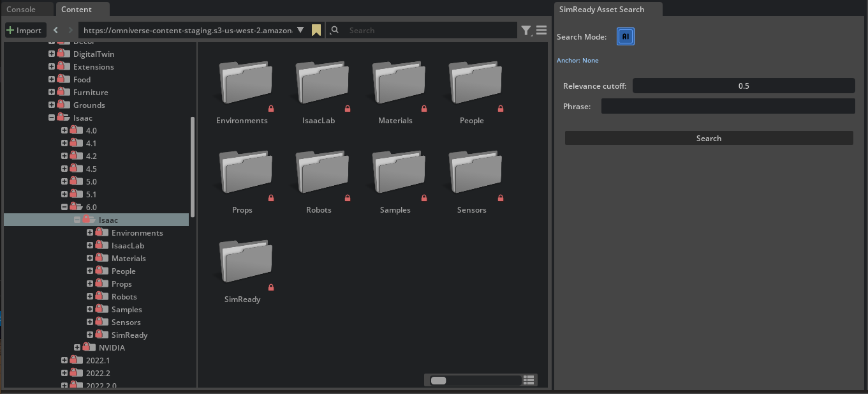This screenshot has height=394, width=868.
Task: Adjust the Relevance cutoff slider
Action: point(744,86)
